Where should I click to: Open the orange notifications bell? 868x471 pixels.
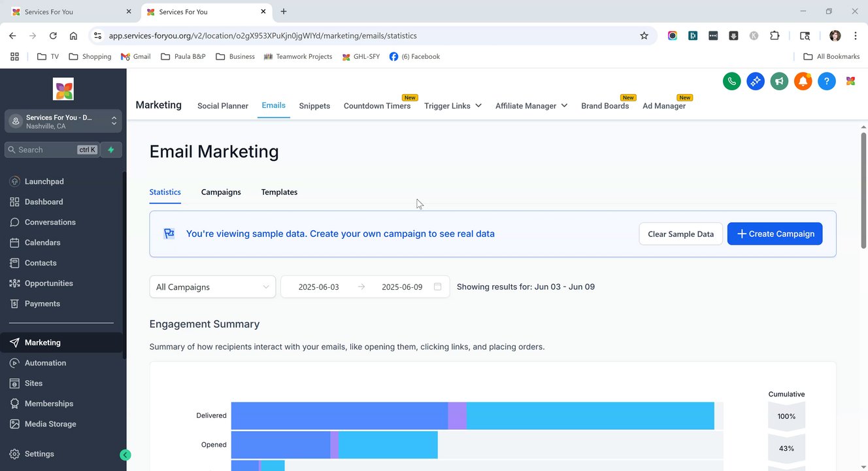click(803, 82)
